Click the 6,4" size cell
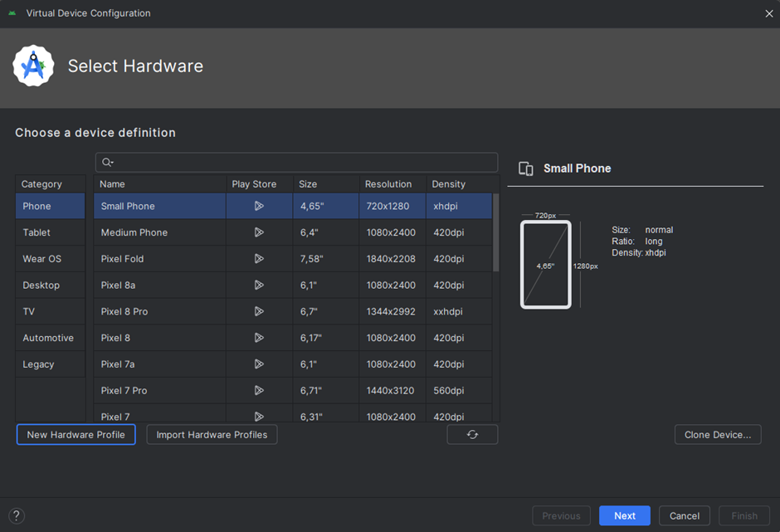780x532 pixels. point(326,232)
